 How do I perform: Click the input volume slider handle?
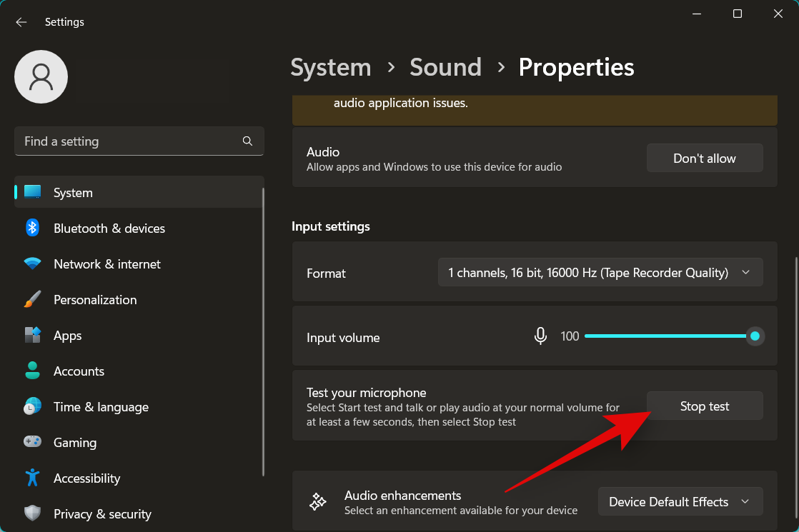tap(755, 336)
